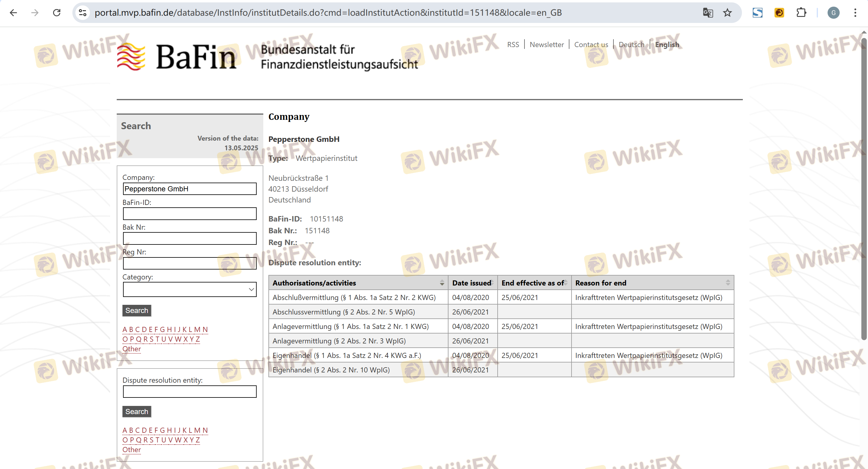
Task: Open the profile avatar G icon
Action: click(x=833, y=13)
